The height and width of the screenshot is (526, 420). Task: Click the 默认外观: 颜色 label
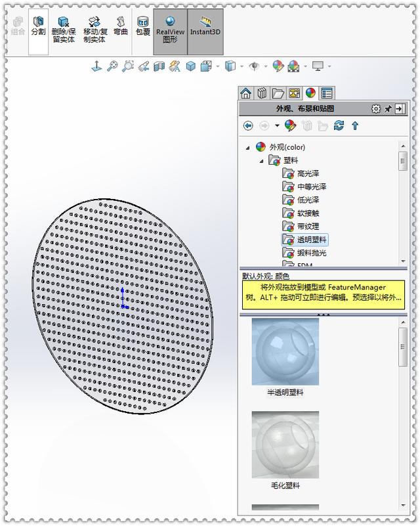pyautogui.click(x=266, y=276)
